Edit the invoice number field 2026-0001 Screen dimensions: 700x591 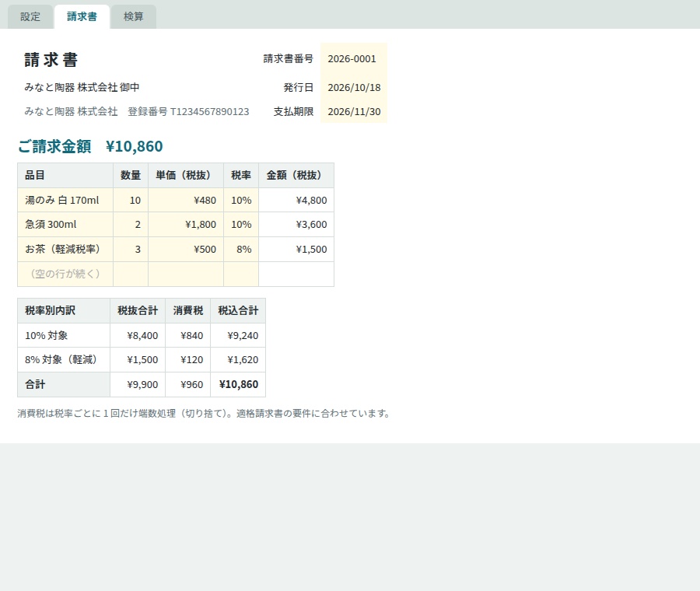coord(354,59)
